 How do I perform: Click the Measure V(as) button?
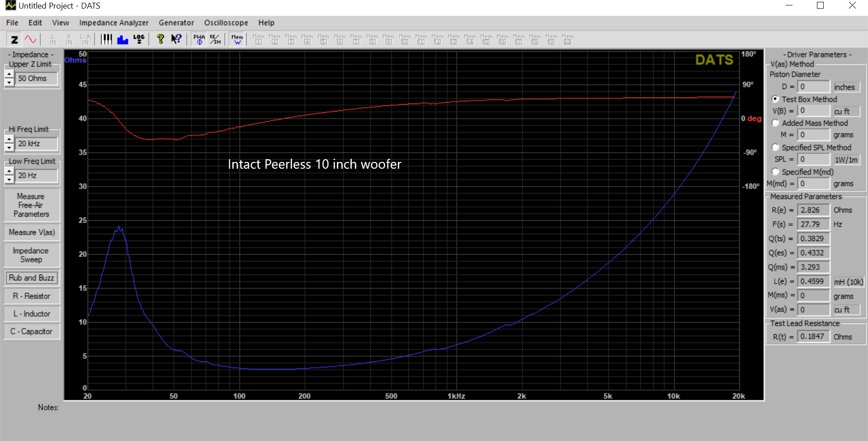pyautogui.click(x=32, y=232)
